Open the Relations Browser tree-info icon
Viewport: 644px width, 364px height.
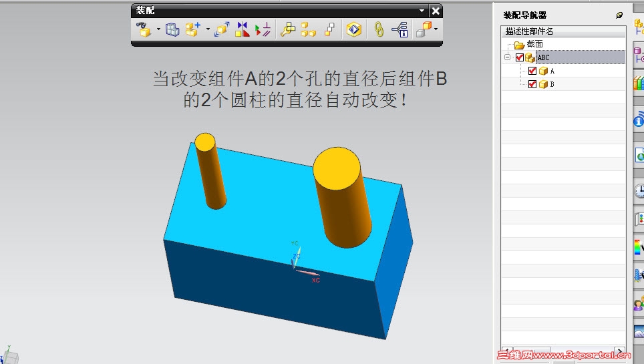click(399, 29)
